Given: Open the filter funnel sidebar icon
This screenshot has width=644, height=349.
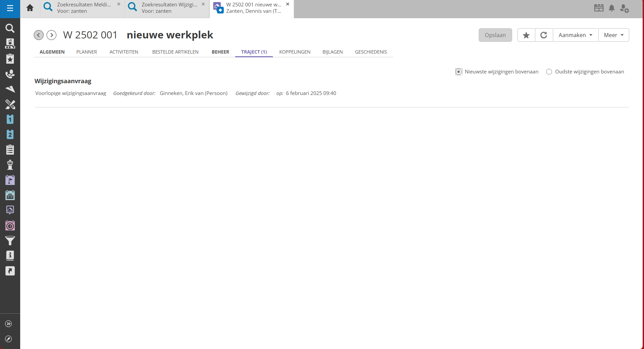Looking at the screenshot, I should 10,241.
